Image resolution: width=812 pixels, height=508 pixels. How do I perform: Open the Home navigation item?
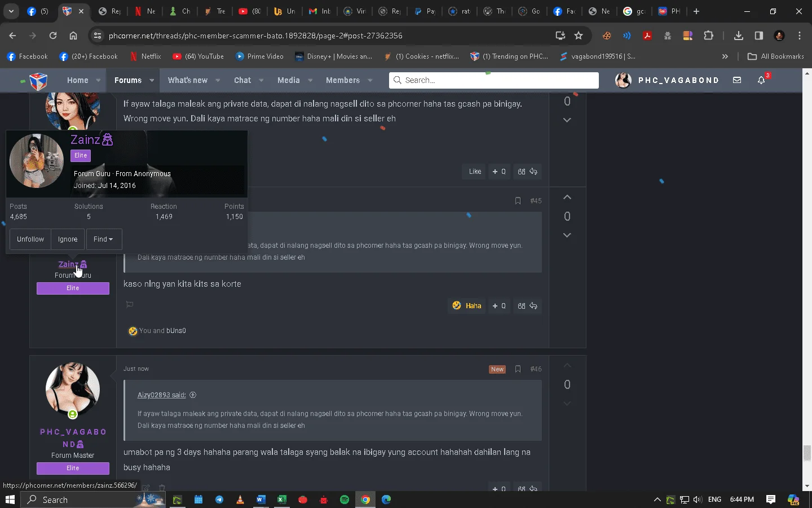(77, 80)
